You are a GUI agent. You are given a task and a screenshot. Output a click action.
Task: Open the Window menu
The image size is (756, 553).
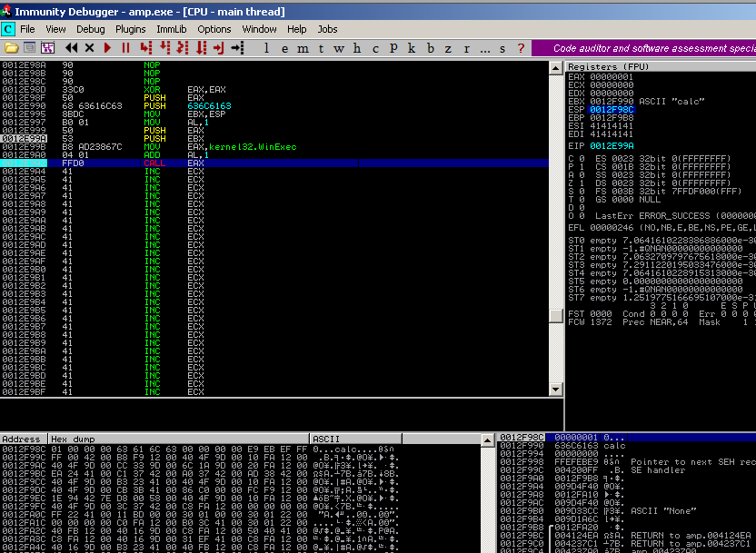coord(259,29)
